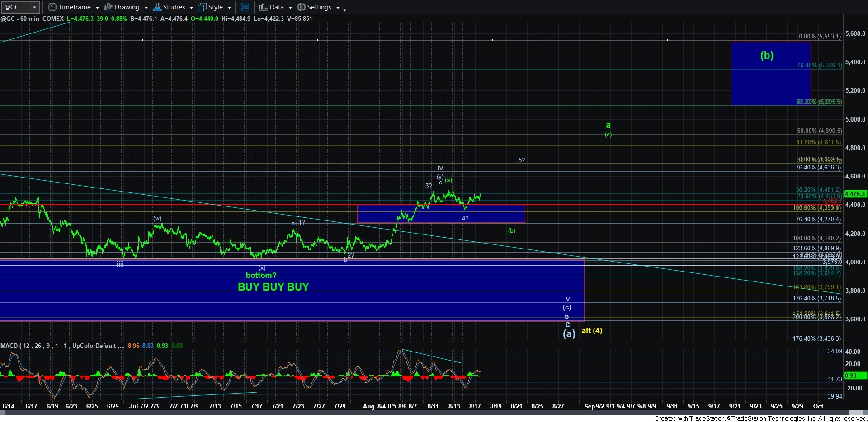Click the 5,000.0 price axis label
The width and height of the screenshot is (868, 422).
(855, 119)
